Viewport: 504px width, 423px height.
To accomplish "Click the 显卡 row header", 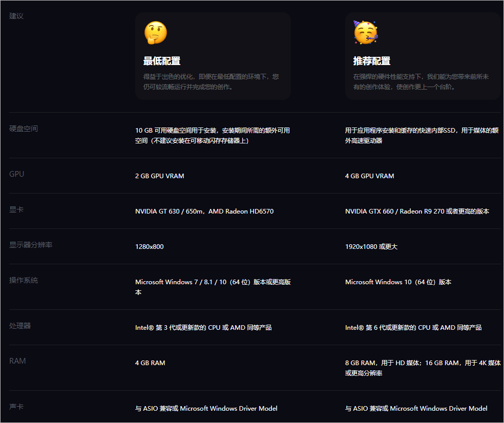I will 15,209.
